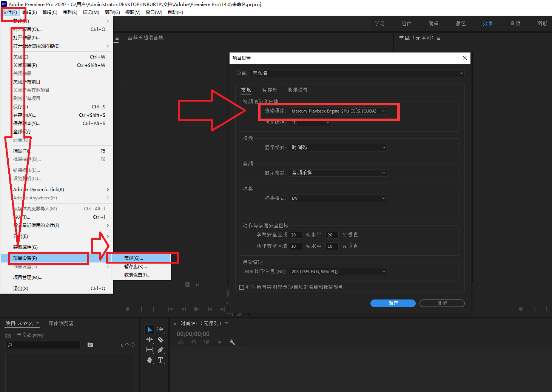Screen dimensions: 552x392
Task: Open the 帮助(H) menu
Action: pos(175,12)
